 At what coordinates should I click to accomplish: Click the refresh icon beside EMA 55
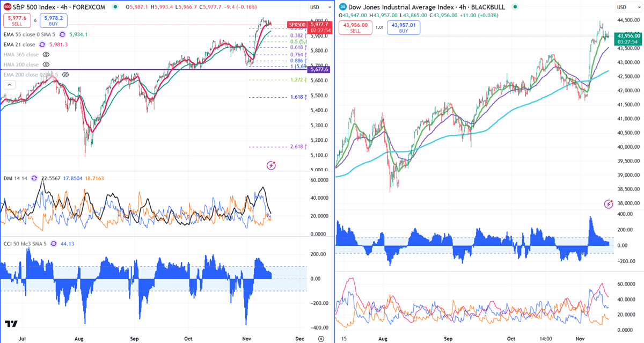pyautogui.click(x=62, y=34)
